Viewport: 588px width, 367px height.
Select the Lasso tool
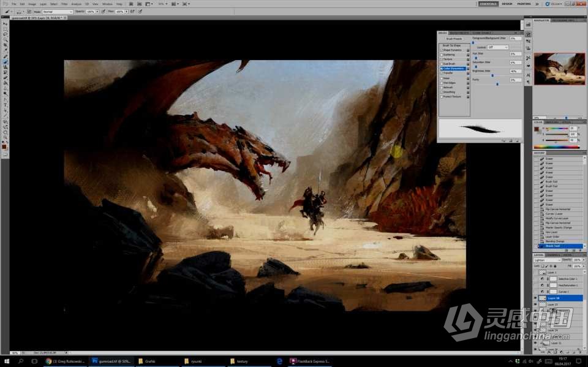point(6,34)
